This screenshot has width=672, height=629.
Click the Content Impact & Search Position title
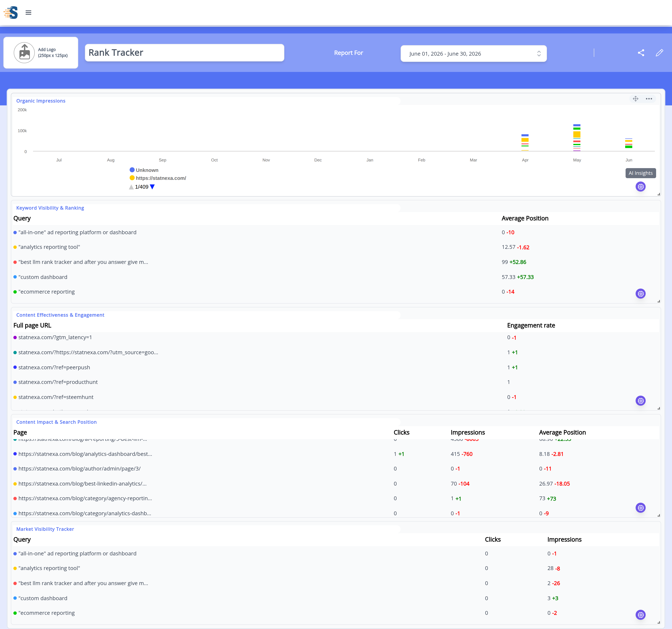click(56, 422)
